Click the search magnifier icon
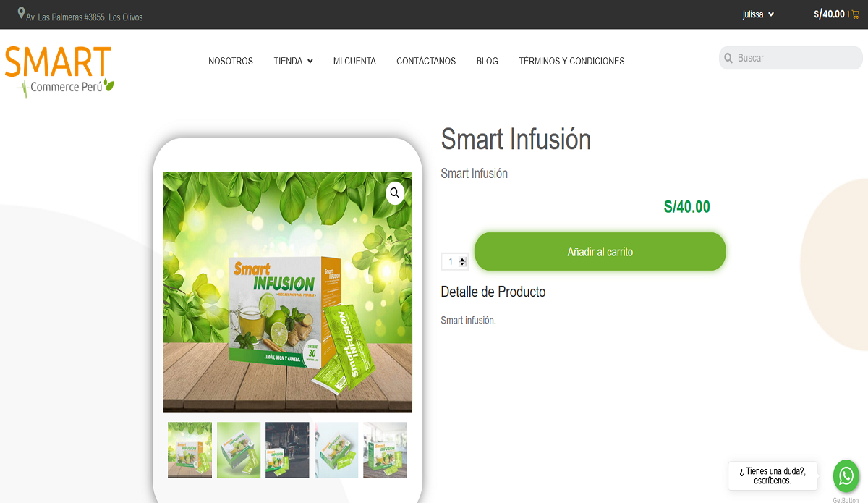868x503 pixels. click(728, 58)
